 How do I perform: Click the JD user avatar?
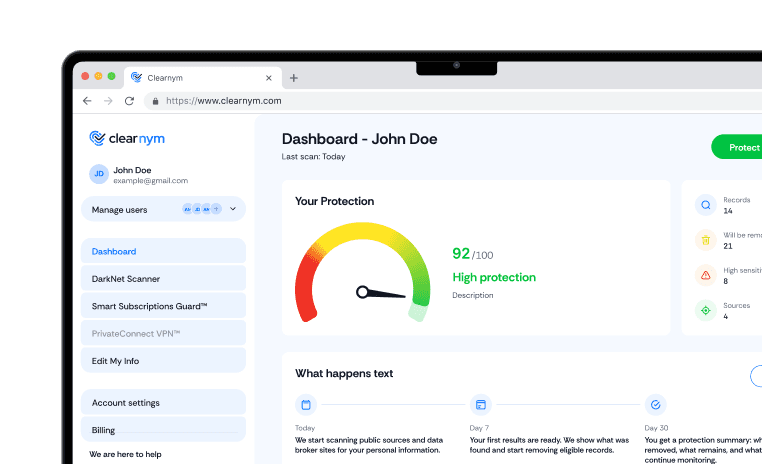(x=99, y=174)
